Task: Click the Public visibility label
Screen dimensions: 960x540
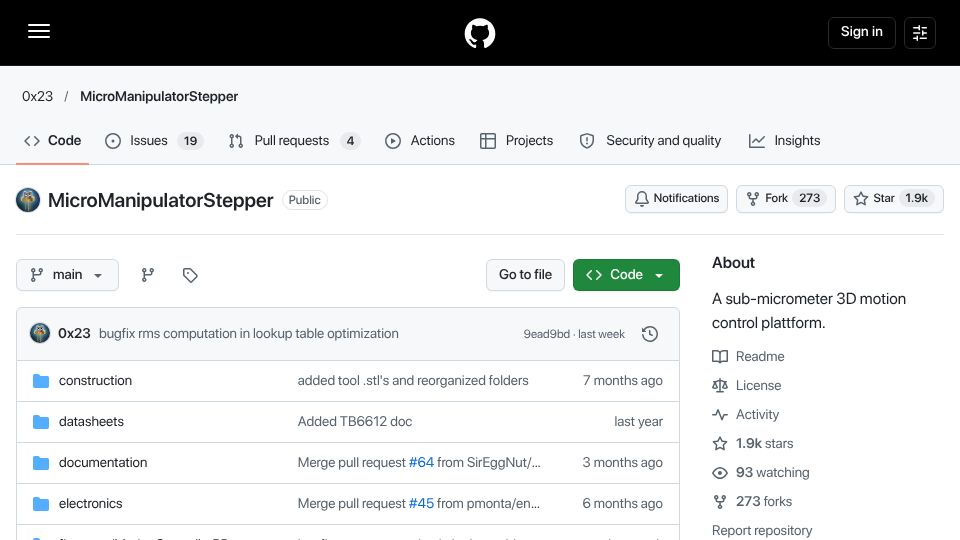Action: pyautogui.click(x=304, y=200)
